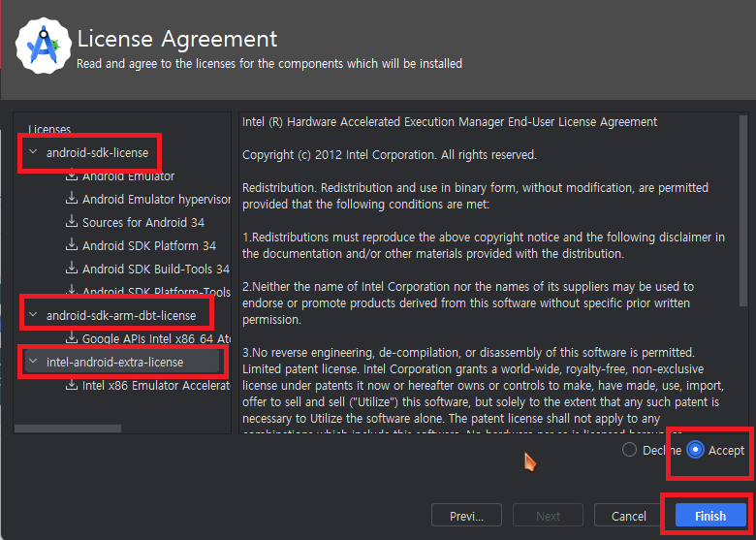The image size is (756, 540).
Task: Click the license text vertical scrollbar
Action: pos(743,209)
